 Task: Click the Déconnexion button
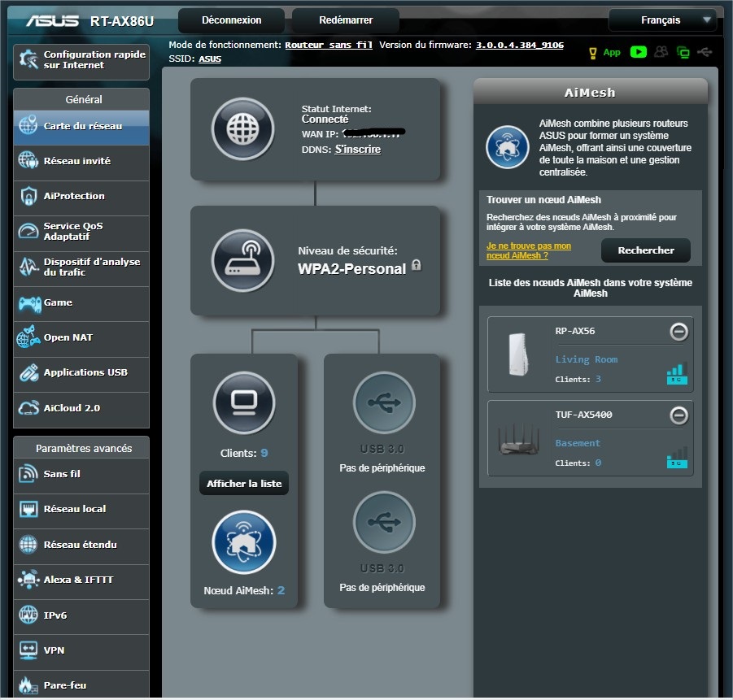(231, 20)
